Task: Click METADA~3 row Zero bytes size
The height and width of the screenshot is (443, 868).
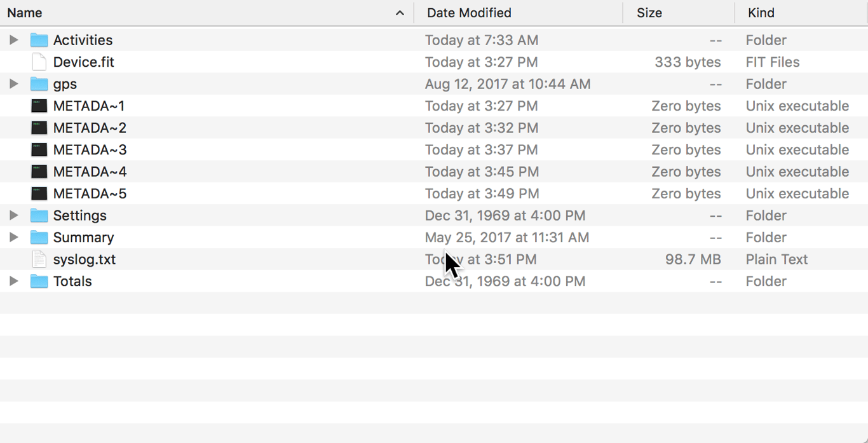Action: 686,150
